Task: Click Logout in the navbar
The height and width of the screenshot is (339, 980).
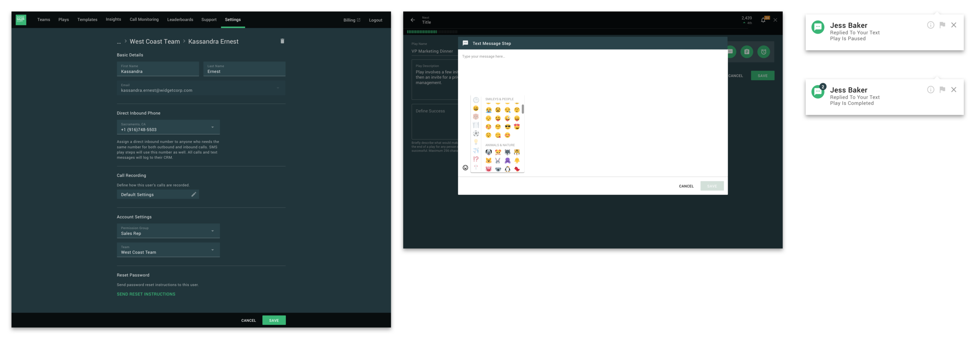Action: pos(376,20)
